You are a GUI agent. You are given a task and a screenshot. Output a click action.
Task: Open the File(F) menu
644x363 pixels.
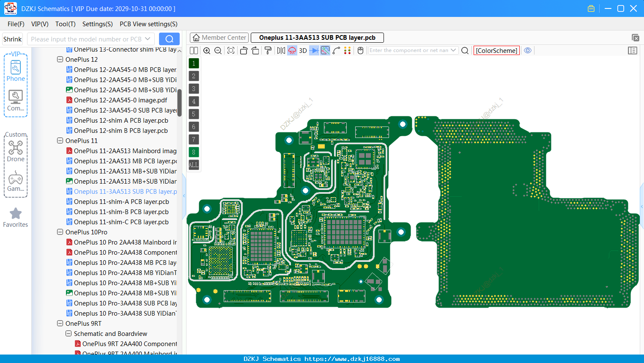pyautogui.click(x=16, y=24)
